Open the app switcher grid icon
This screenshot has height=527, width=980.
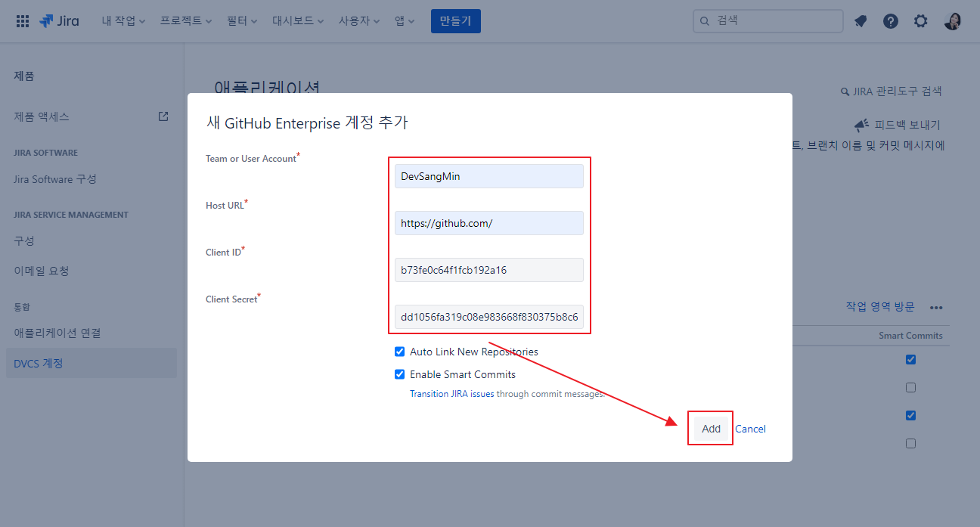[23, 21]
